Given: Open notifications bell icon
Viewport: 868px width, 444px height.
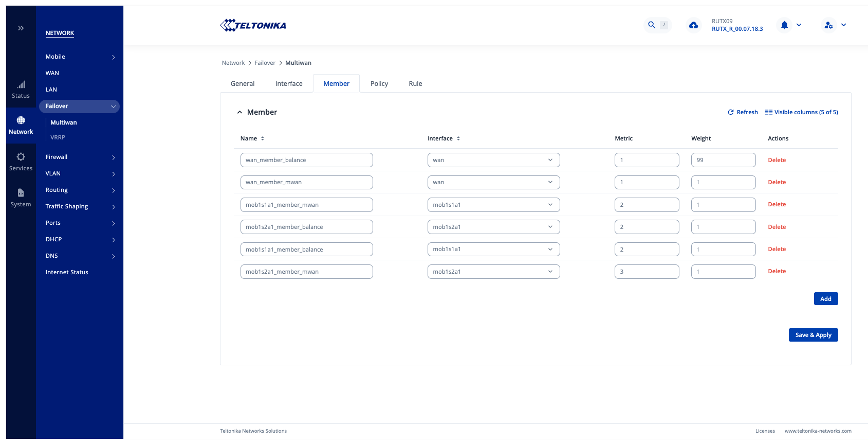Looking at the screenshot, I should (x=784, y=25).
